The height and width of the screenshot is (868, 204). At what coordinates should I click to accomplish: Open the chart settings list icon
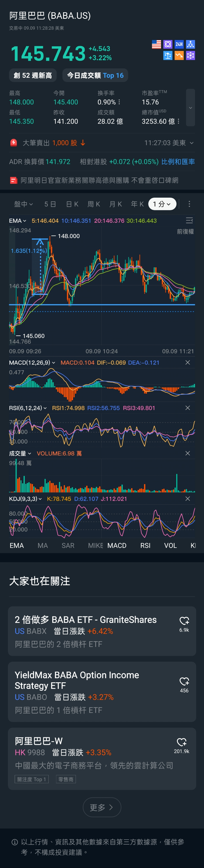pos(189,220)
